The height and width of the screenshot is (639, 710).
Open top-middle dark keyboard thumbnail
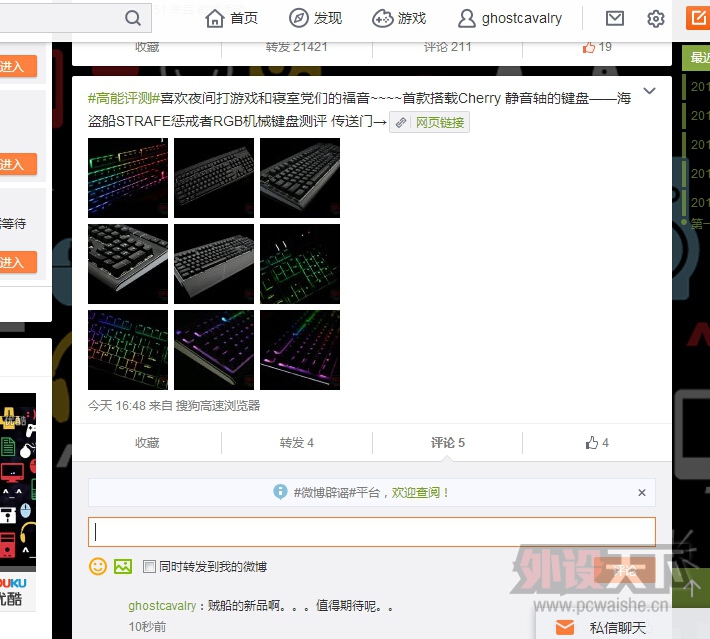214,178
